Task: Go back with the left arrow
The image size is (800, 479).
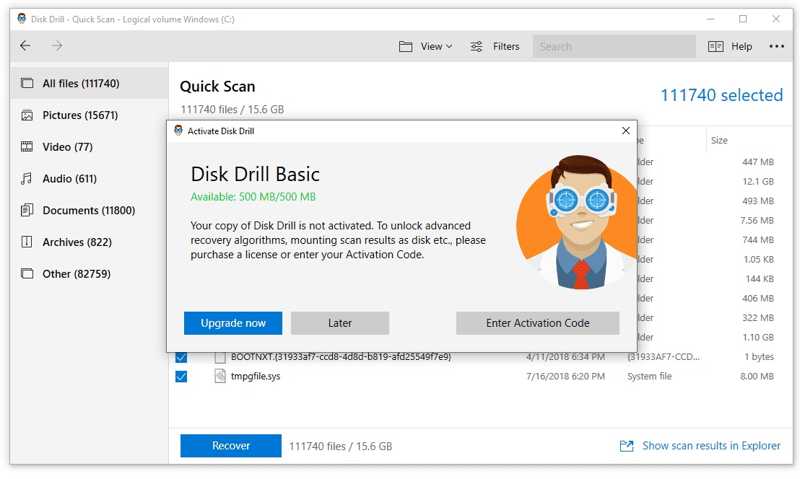Action: coord(25,46)
